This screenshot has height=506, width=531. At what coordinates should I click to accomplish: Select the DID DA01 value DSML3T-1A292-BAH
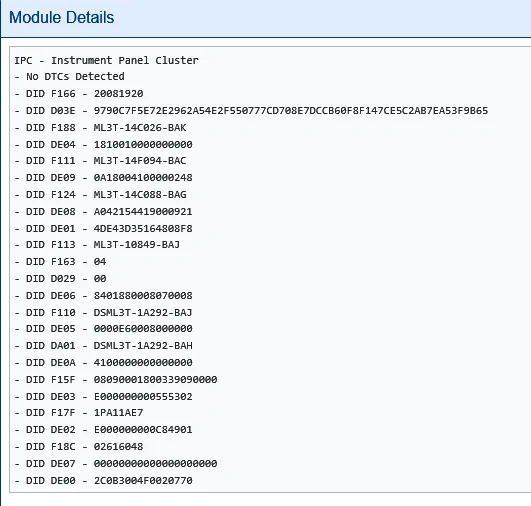[x=143, y=345]
